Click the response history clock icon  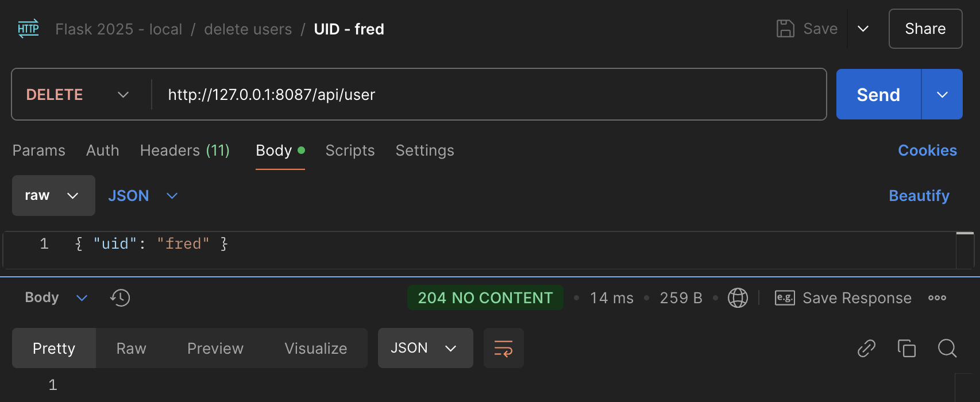tap(120, 297)
